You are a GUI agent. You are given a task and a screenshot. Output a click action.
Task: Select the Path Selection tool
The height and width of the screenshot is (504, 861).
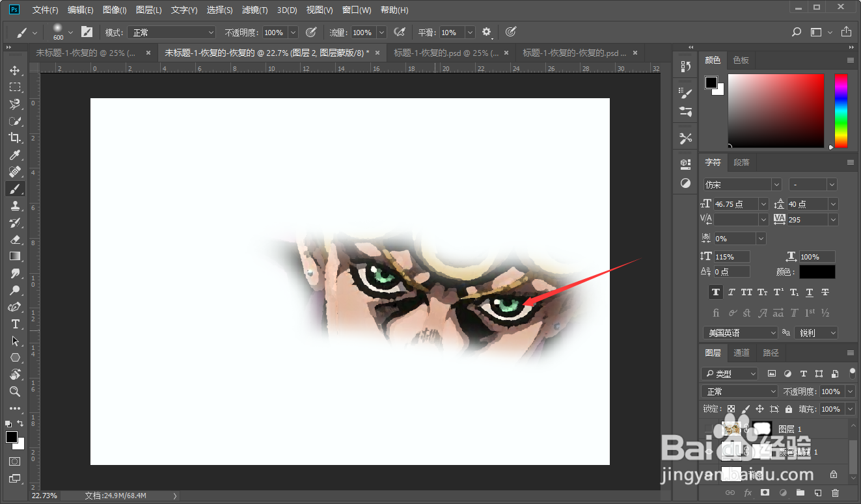[x=14, y=341]
